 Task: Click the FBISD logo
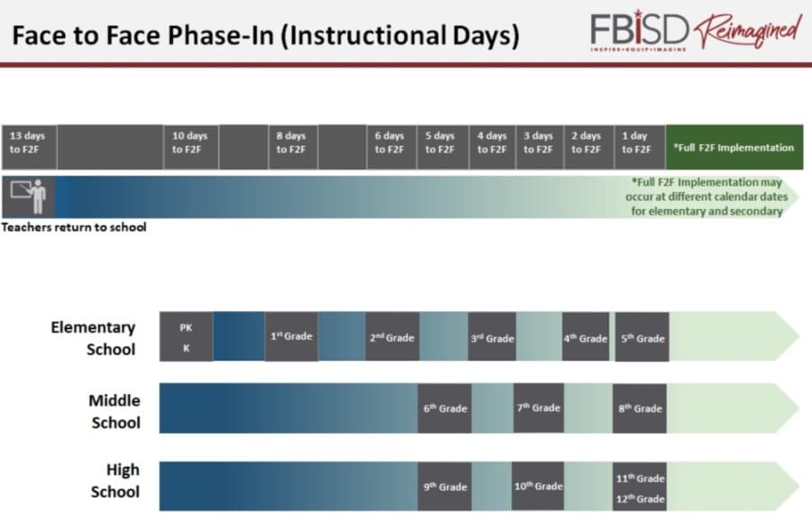[x=640, y=31]
